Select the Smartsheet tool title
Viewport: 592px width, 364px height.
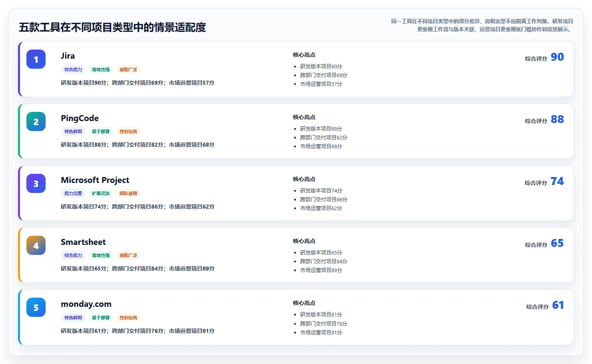tap(83, 242)
